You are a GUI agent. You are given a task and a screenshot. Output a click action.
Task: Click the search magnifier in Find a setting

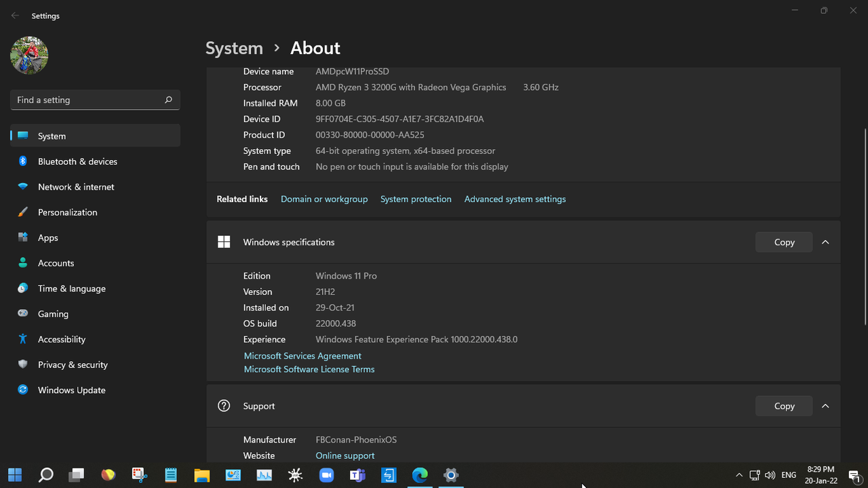[x=168, y=100]
